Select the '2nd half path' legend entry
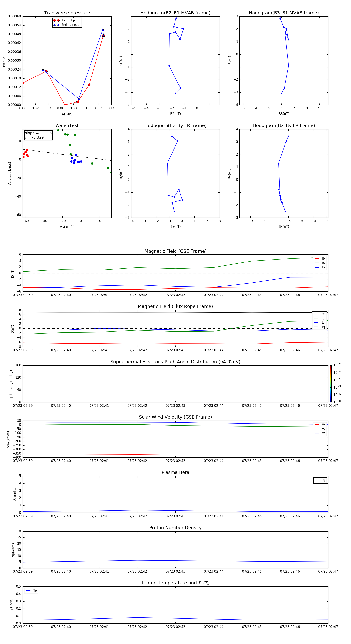351x644 pixels. tap(67, 25)
